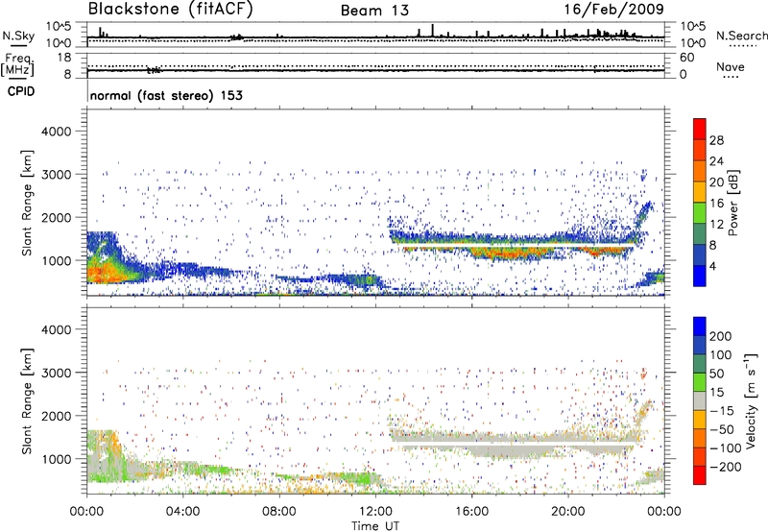Click the 'Blackstone (fitACF)' title text

click(x=171, y=10)
